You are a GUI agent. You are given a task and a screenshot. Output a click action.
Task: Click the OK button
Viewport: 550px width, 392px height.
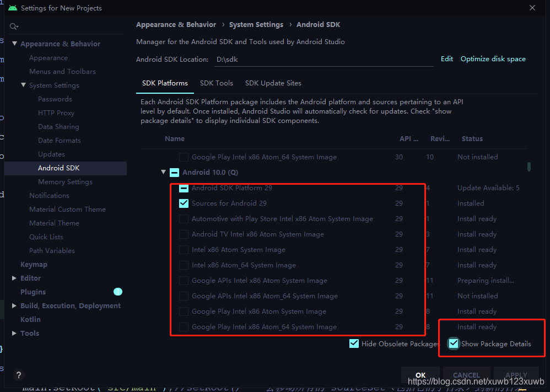(420, 375)
